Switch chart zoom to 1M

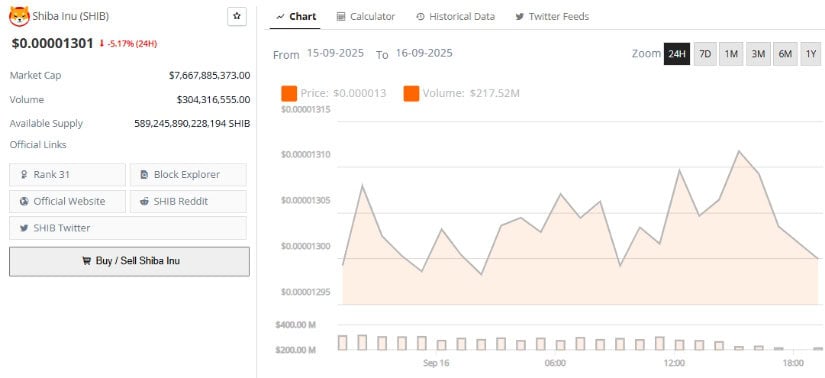pos(731,54)
